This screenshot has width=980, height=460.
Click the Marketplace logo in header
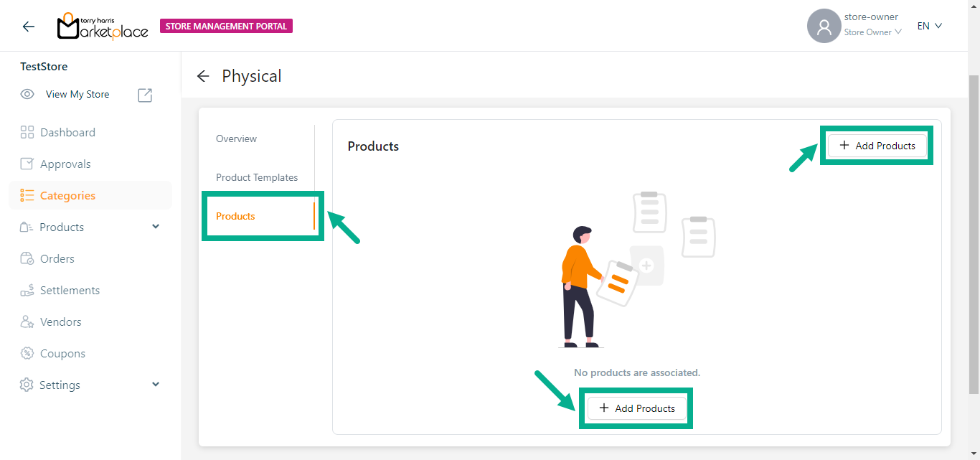pos(103,27)
